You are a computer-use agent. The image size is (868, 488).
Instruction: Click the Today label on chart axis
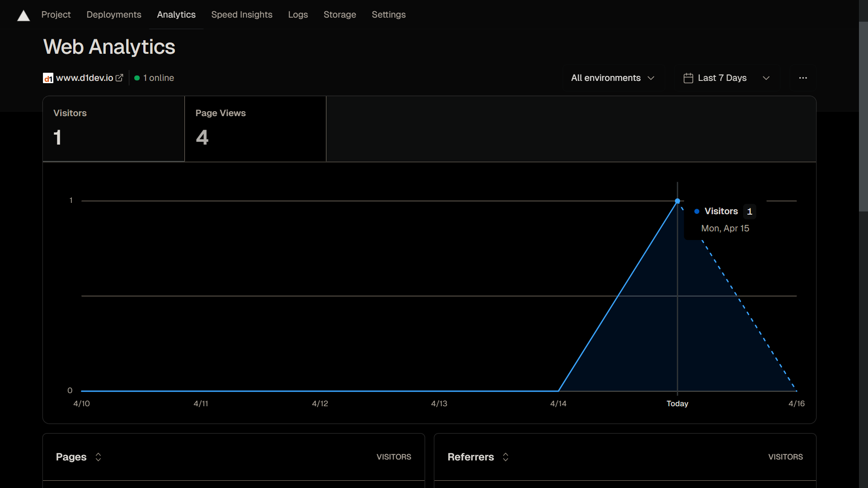tap(677, 404)
